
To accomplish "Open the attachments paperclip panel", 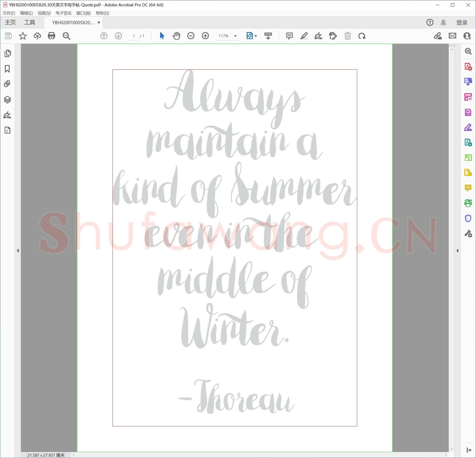I will (7, 84).
